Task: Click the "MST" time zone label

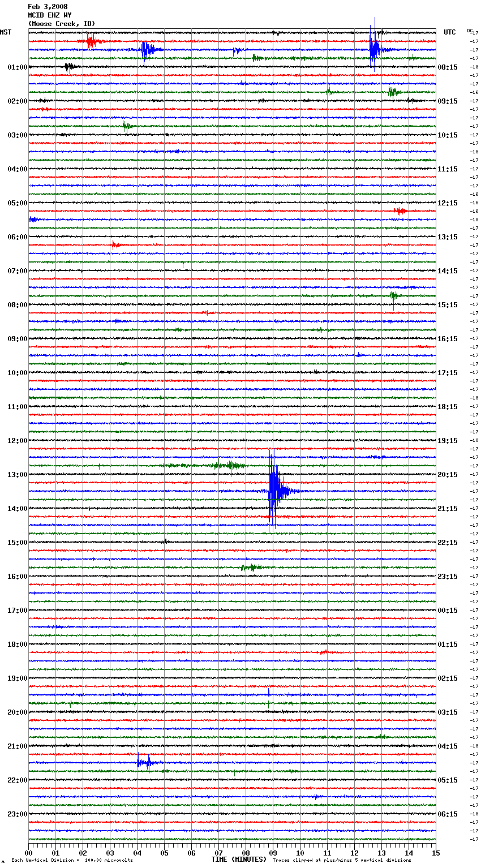Action: (6, 32)
